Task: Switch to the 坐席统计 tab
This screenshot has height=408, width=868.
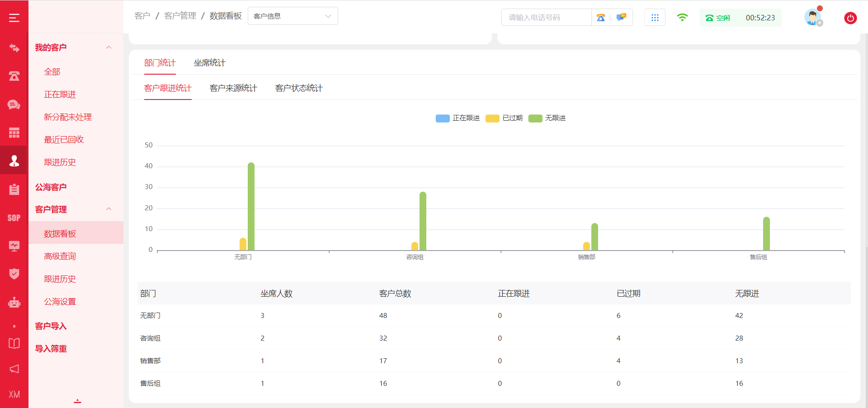Action: (209, 63)
